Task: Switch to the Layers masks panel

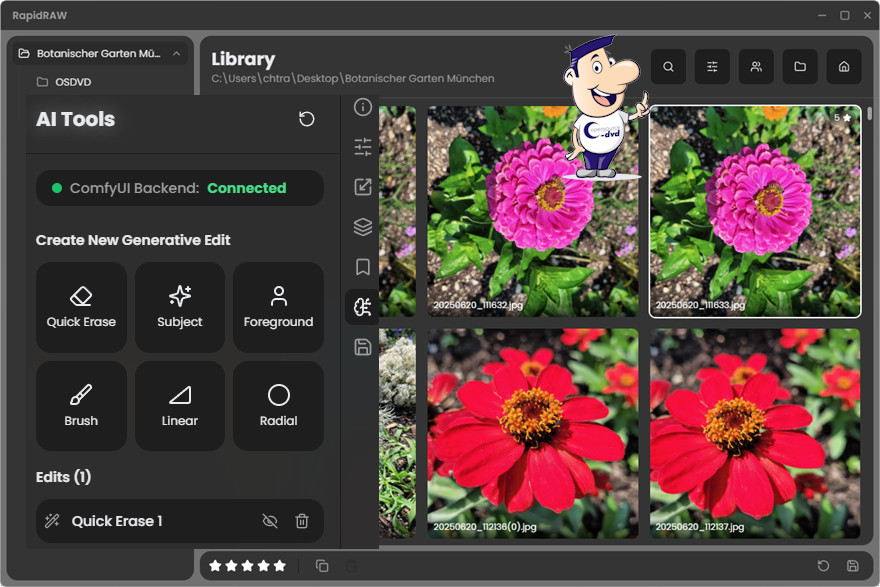Action: point(363,227)
